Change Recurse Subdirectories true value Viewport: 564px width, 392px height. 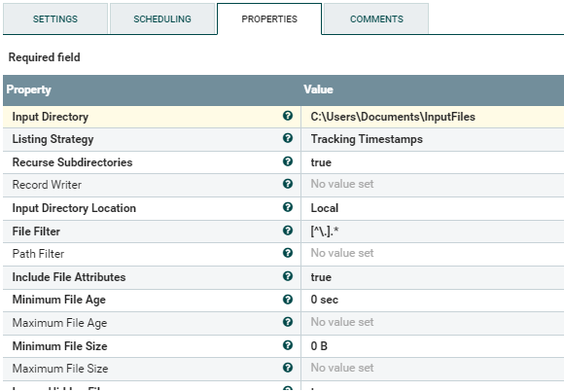[x=433, y=162]
